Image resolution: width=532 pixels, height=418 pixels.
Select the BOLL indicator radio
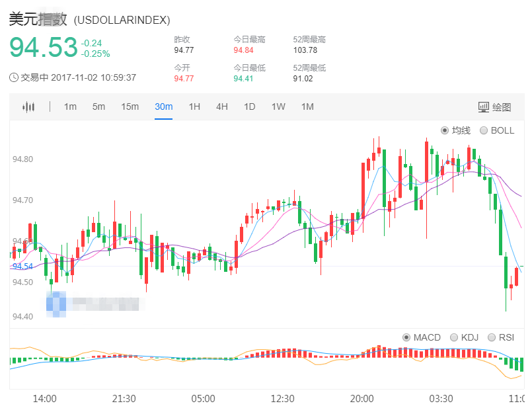pos(484,130)
